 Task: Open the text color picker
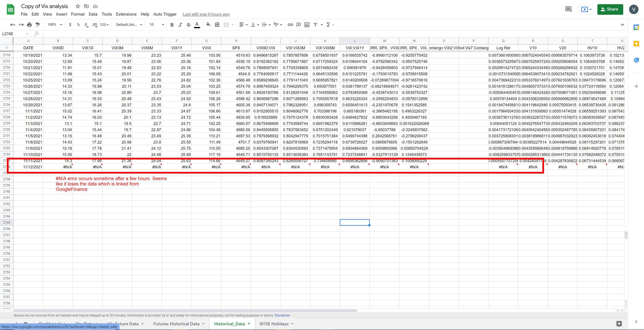tap(197, 25)
